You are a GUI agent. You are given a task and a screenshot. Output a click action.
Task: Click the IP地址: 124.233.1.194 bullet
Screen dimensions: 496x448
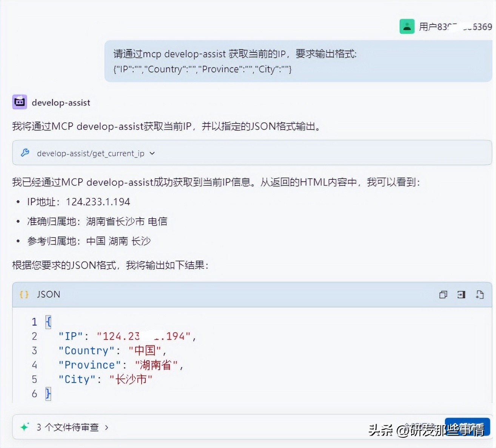[x=79, y=202]
